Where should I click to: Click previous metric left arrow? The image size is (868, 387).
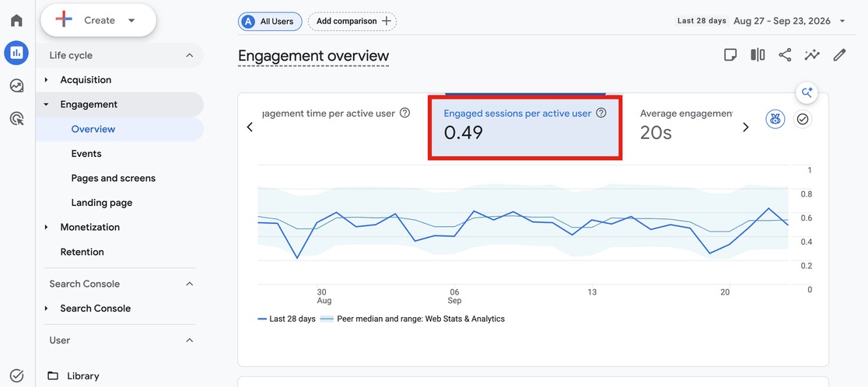250,127
